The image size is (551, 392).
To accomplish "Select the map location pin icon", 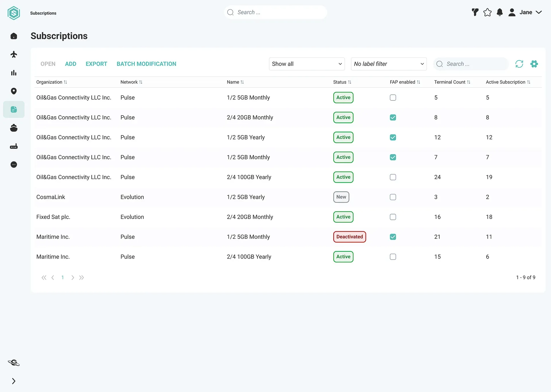I will (14, 91).
